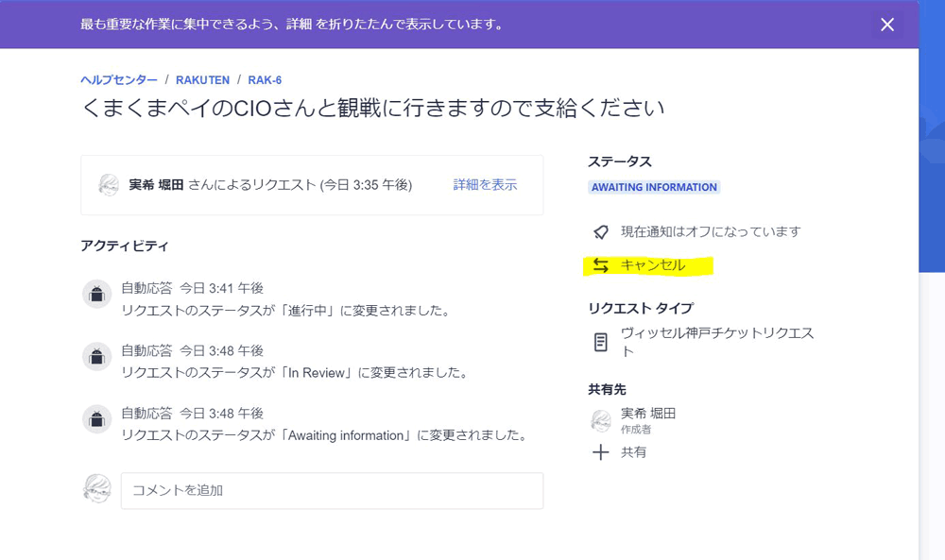Image resolution: width=945 pixels, height=560 pixels.
Task: Click the 実希 堀田 name under 共有先
Action: tap(648, 414)
